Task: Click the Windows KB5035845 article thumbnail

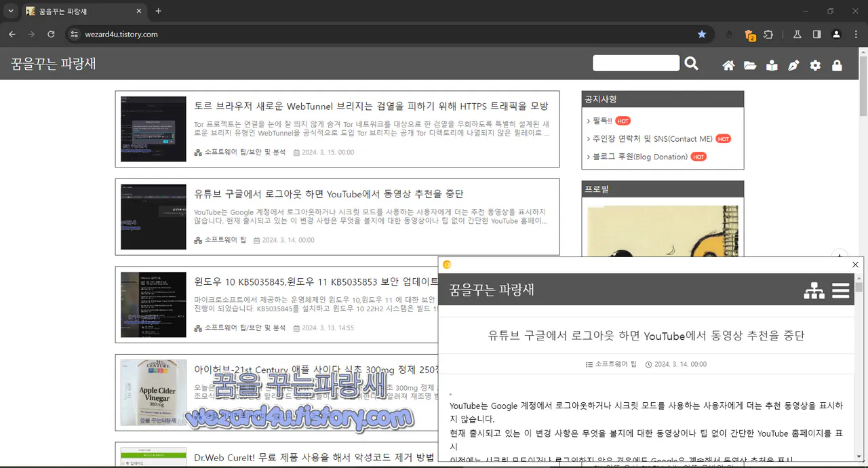Action: pyautogui.click(x=153, y=305)
